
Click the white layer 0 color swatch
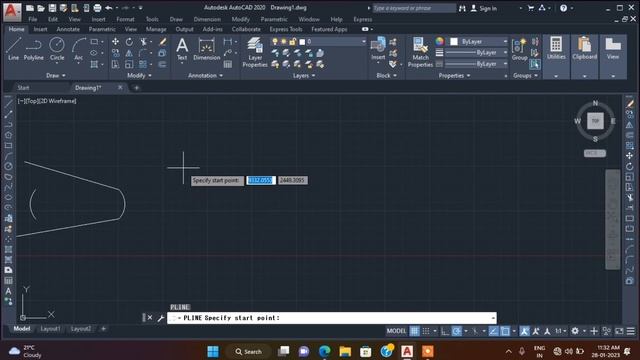(302, 42)
